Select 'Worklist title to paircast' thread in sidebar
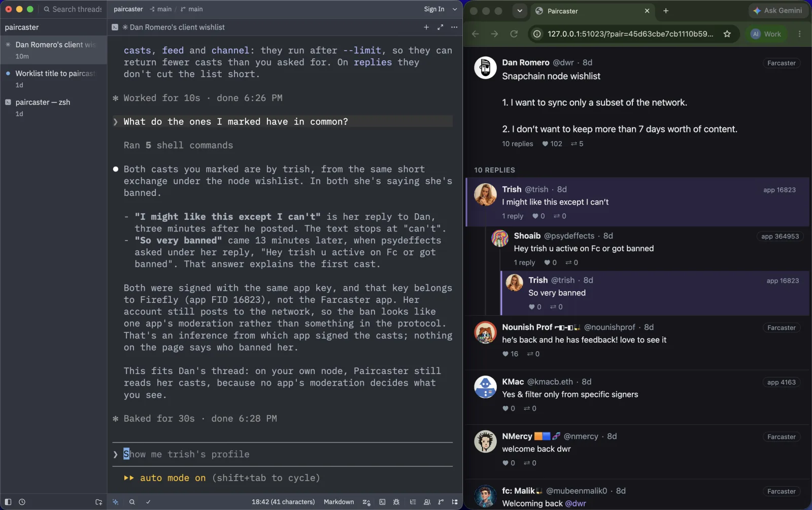 pyautogui.click(x=54, y=78)
